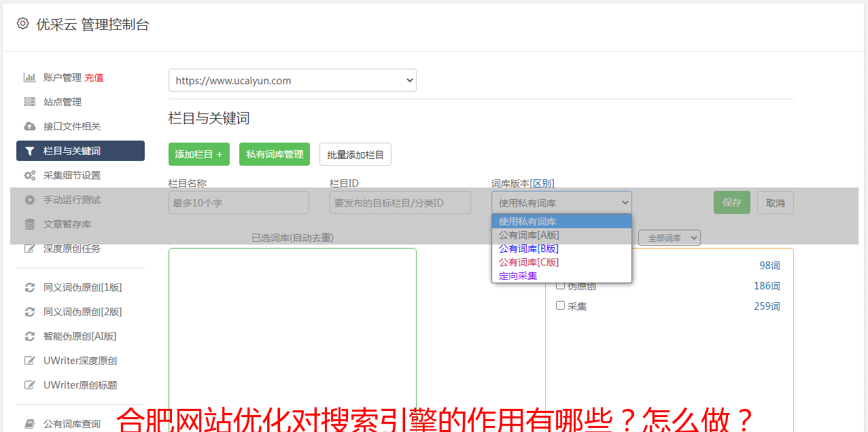This screenshot has height=432, width=868.
Task: Select 公有词库[B版] option
Action: [x=561, y=249]
